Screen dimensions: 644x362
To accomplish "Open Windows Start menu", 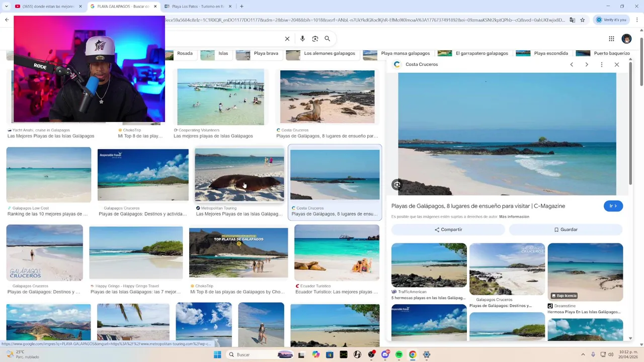I will click(217, 354).
